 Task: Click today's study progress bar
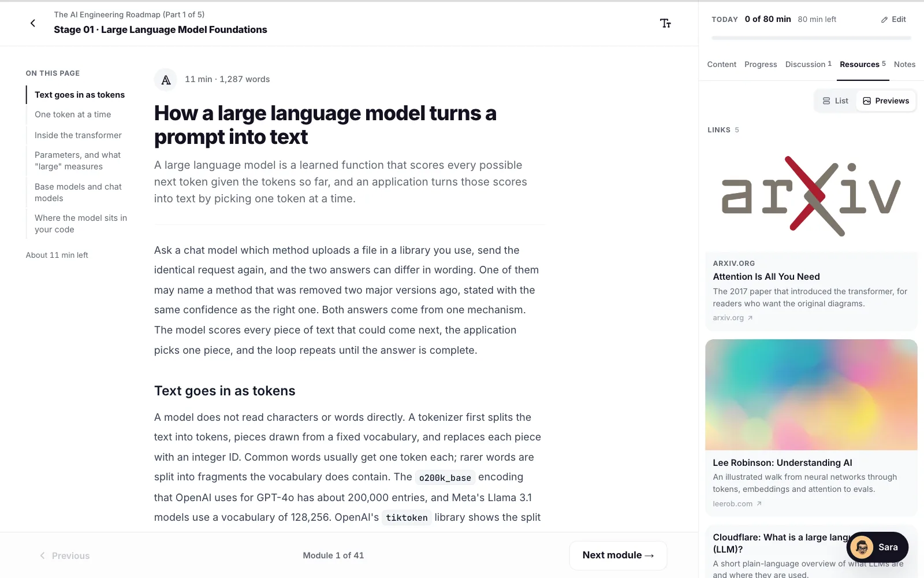point(811,38)
